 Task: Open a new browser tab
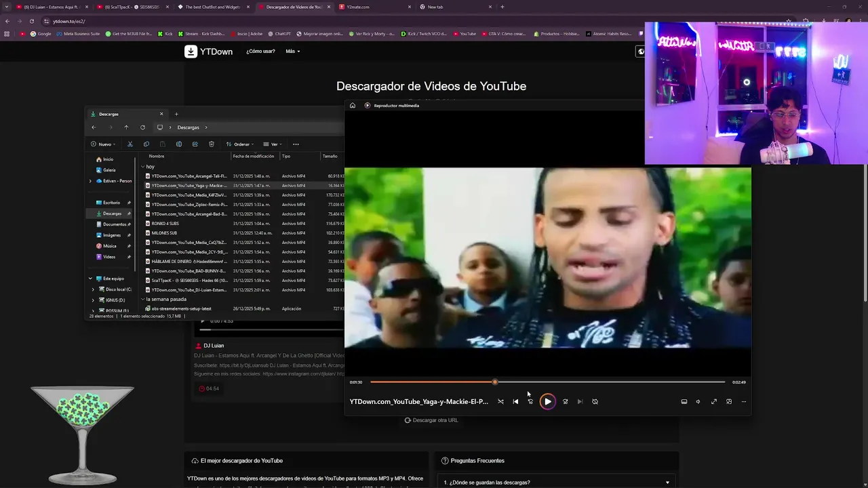coord(502,7)
